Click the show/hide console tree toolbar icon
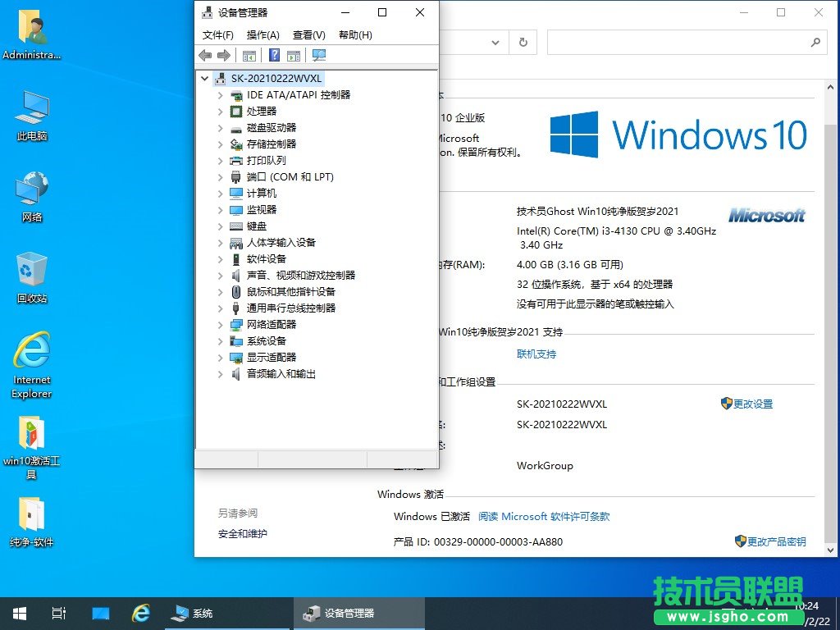840x630 pixels. [249, 55]
